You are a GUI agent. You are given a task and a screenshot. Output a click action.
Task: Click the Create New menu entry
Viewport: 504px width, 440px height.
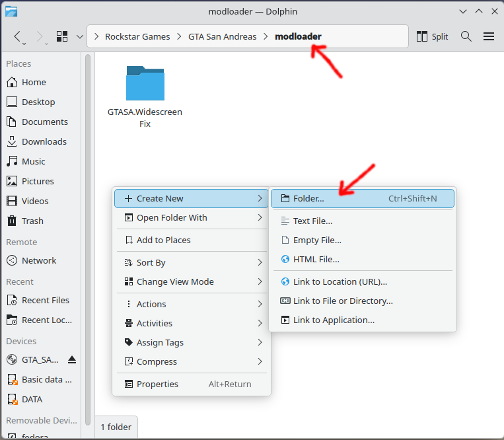point(192,199)
